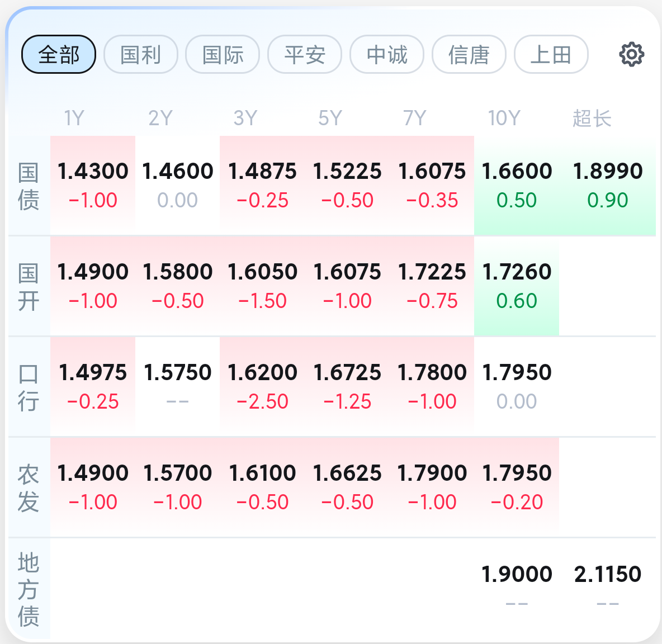This screenshot has width=662, height=644.
Task: Choose the 中诚 broker tab
Action: click(387, 54)
